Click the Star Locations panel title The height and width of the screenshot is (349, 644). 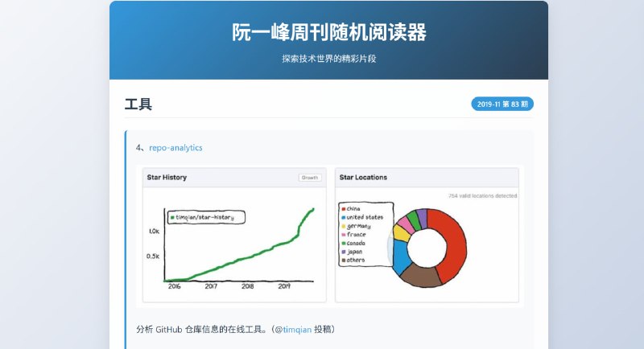(363, 177)
